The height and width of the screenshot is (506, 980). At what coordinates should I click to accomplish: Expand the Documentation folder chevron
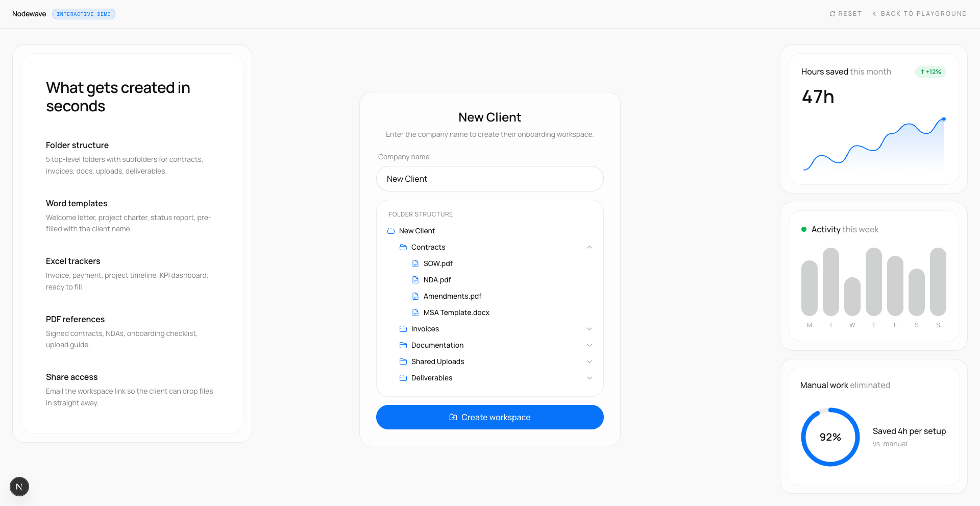pos(590,345)
